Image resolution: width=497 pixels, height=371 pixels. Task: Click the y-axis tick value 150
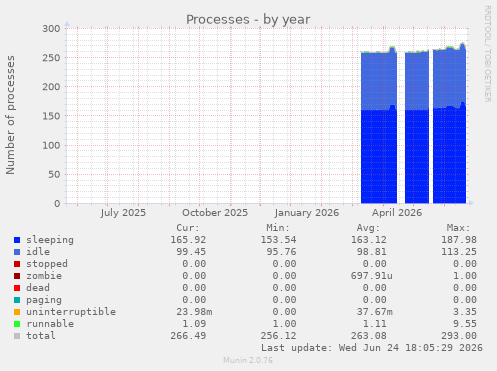pos(51,116)
